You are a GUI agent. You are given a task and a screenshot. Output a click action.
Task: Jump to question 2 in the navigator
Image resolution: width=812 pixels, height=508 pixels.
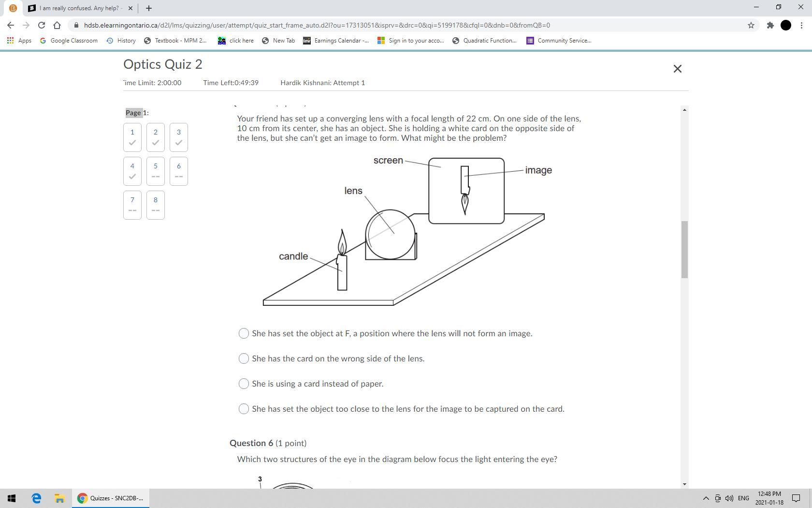156,137
